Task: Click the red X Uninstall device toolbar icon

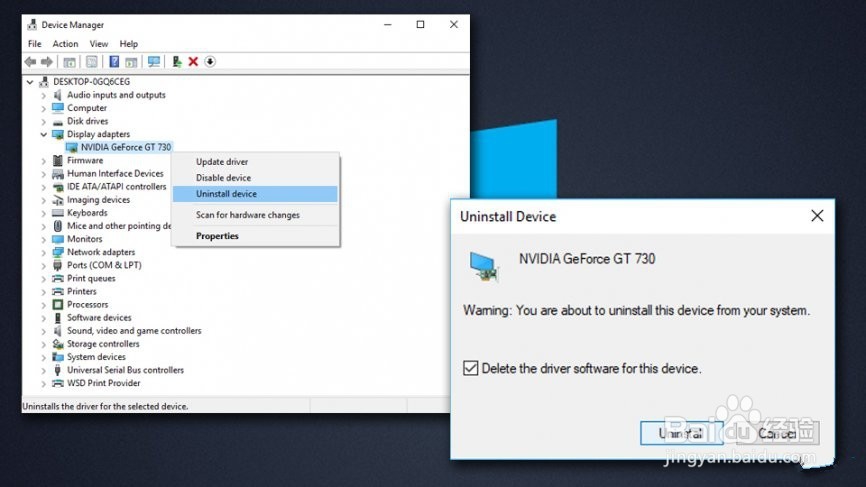Action: pyautogui.click(x=193, y=62)
